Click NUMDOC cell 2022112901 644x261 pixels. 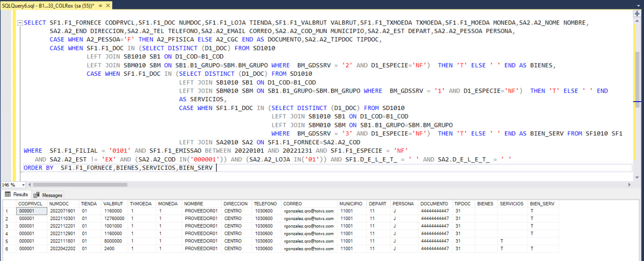[x=63, y=233]
